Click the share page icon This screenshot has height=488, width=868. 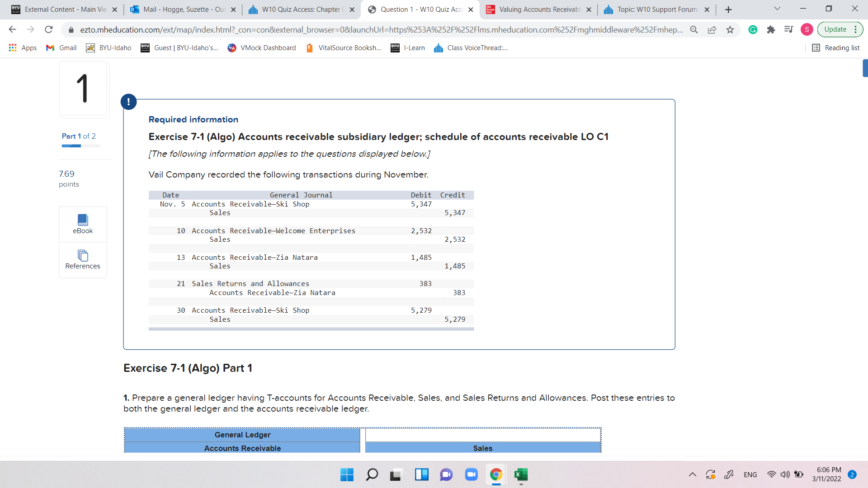coord(712,30)
